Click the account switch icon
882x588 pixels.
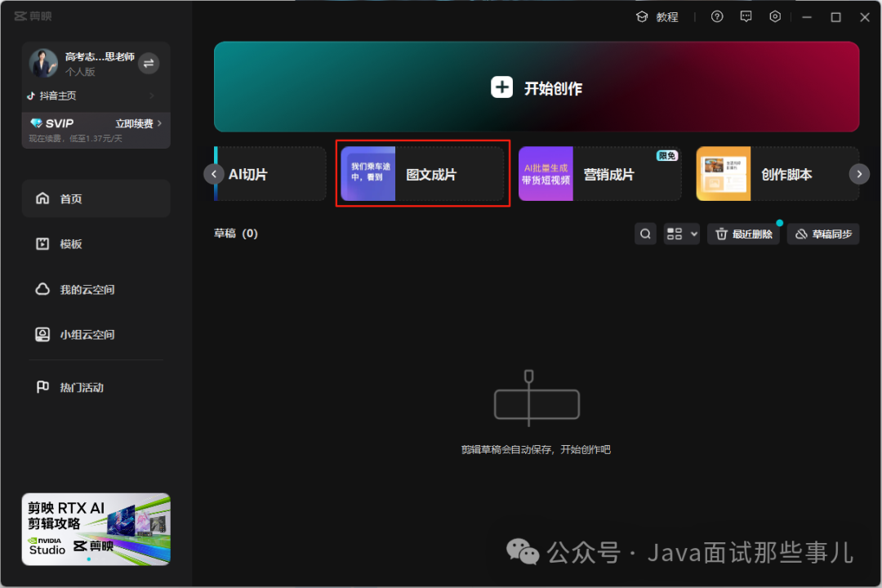click(149, 64)
